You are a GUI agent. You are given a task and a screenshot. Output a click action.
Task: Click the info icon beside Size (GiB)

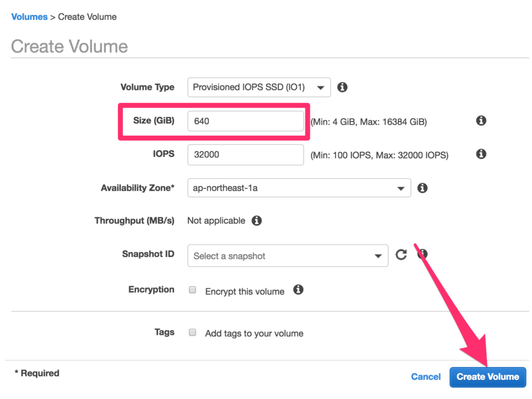481,120
